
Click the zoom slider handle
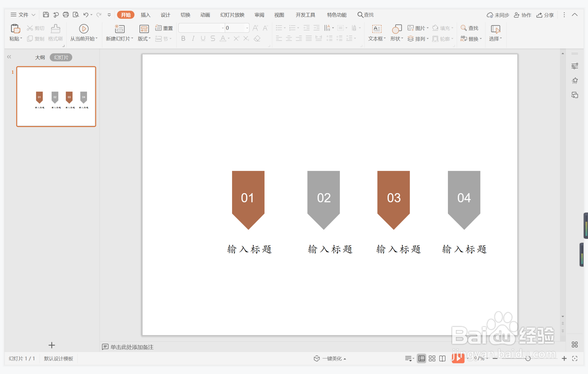tap(528, 358)
